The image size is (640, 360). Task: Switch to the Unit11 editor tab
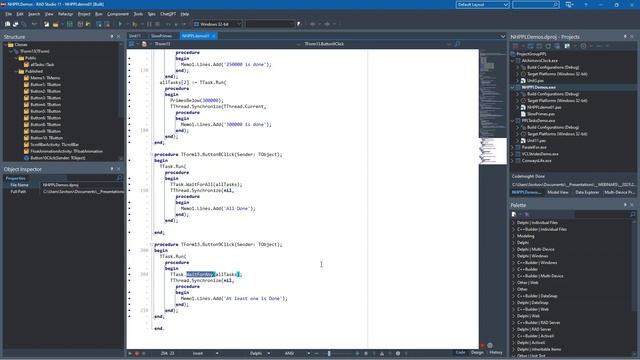[135, 36]
